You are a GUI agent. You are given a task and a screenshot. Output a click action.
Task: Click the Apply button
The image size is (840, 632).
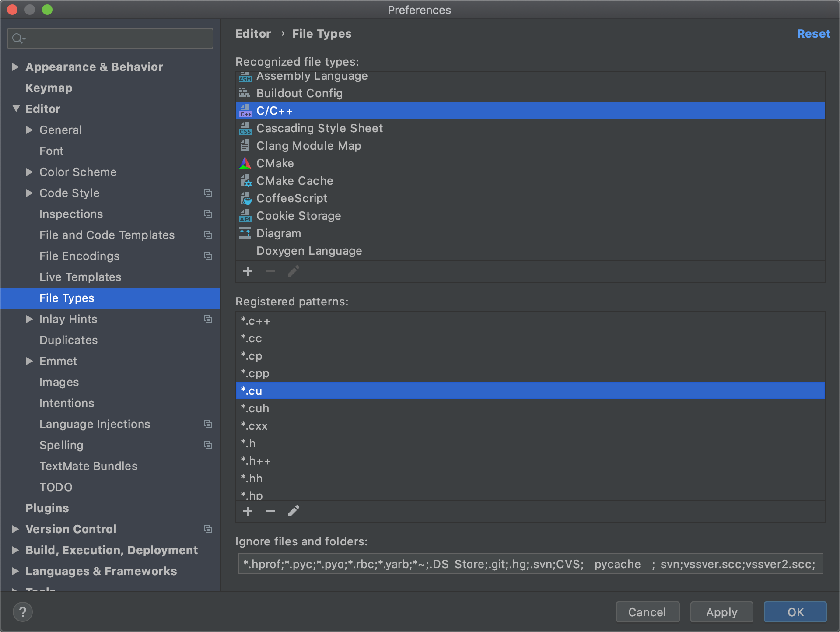pyautogui.click(x=721, y=612)
